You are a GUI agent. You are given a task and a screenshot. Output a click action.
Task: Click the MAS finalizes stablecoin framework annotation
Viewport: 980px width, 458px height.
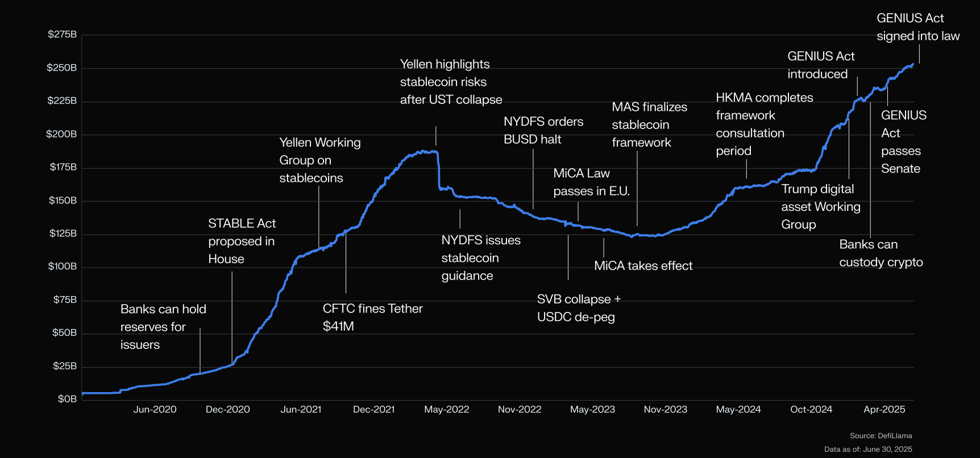pyautogui.click(x=649, y=124)
